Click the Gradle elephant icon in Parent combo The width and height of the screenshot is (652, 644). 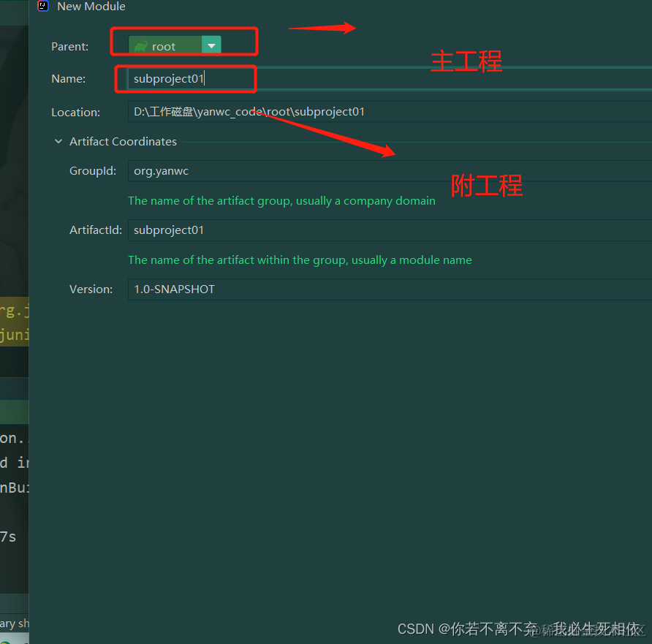point(141,46)
